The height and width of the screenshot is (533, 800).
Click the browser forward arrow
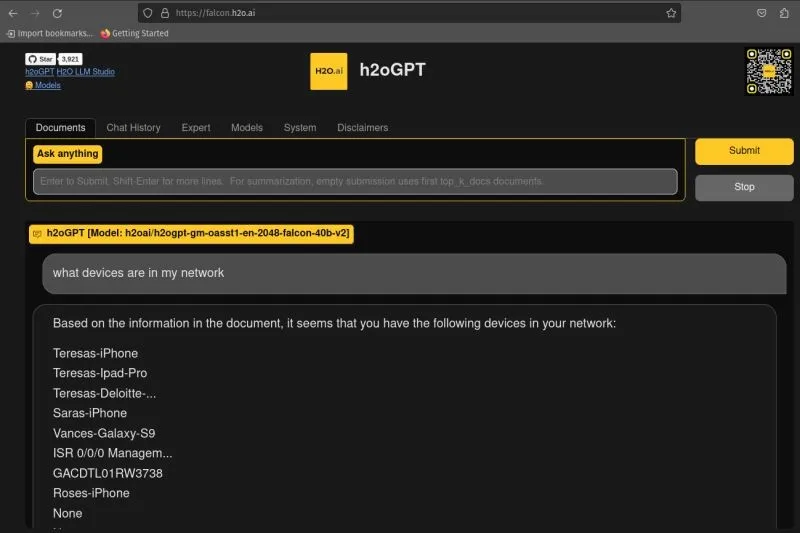(x=35, y=13)
